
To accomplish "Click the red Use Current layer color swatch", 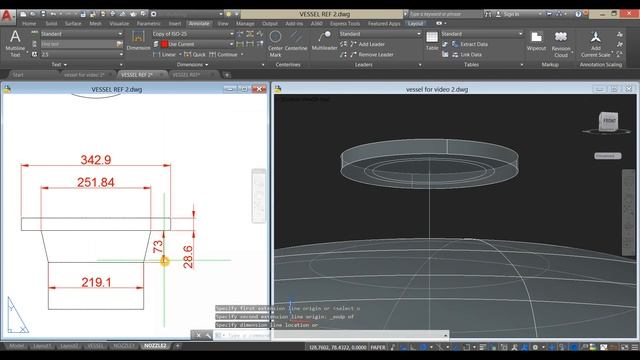I will [164, 44].
